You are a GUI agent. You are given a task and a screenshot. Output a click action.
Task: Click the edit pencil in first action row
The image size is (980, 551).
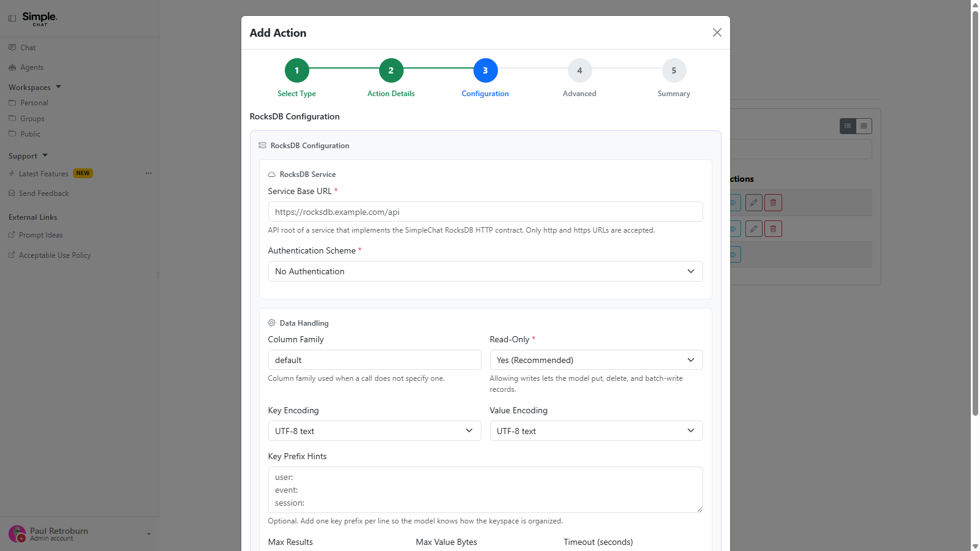754,203
